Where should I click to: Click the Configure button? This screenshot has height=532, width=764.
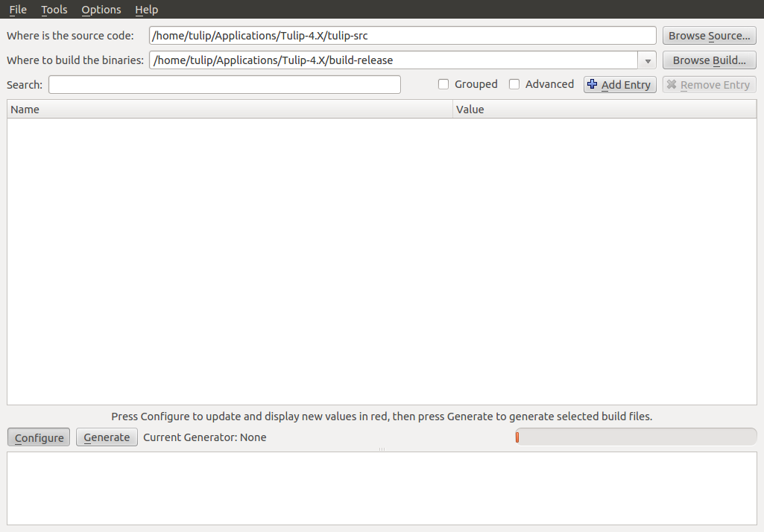click(40, 437)
